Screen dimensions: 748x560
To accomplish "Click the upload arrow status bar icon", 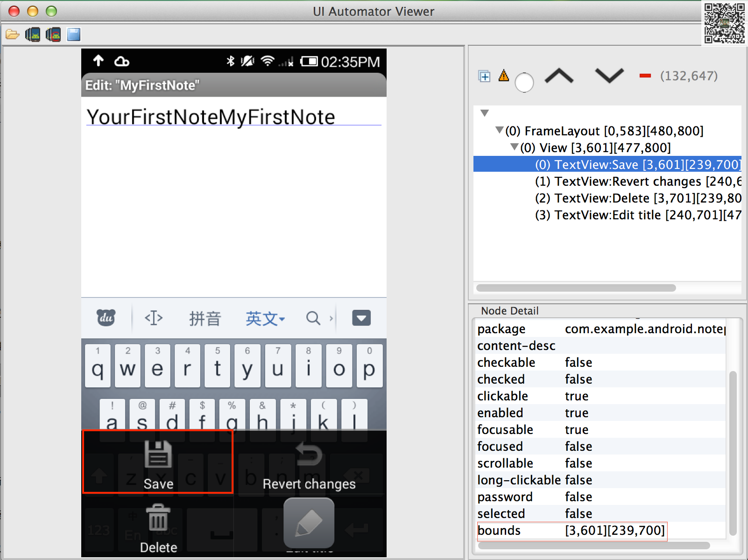I will point(98,61).
